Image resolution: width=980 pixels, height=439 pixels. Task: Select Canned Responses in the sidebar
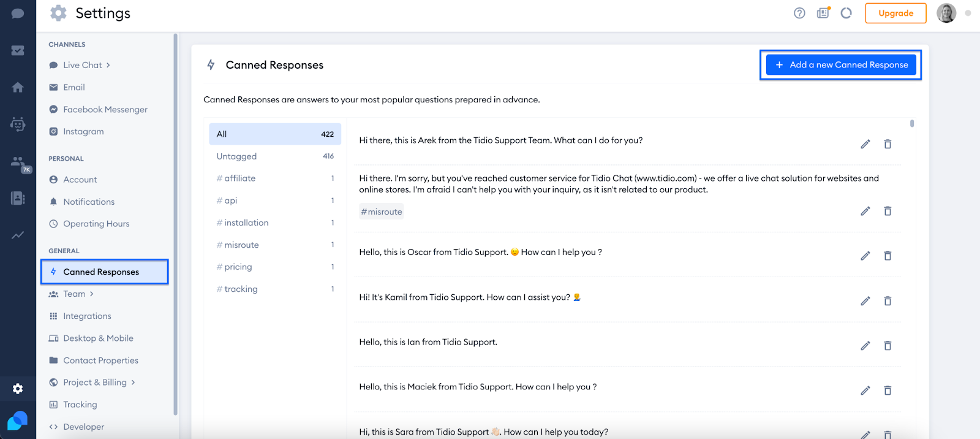(104, 272)
